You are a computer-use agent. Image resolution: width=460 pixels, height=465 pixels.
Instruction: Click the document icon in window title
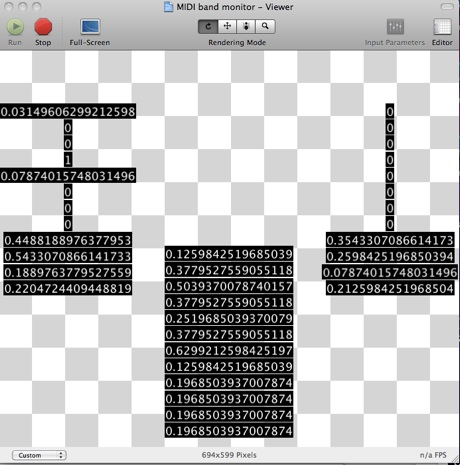169,7
